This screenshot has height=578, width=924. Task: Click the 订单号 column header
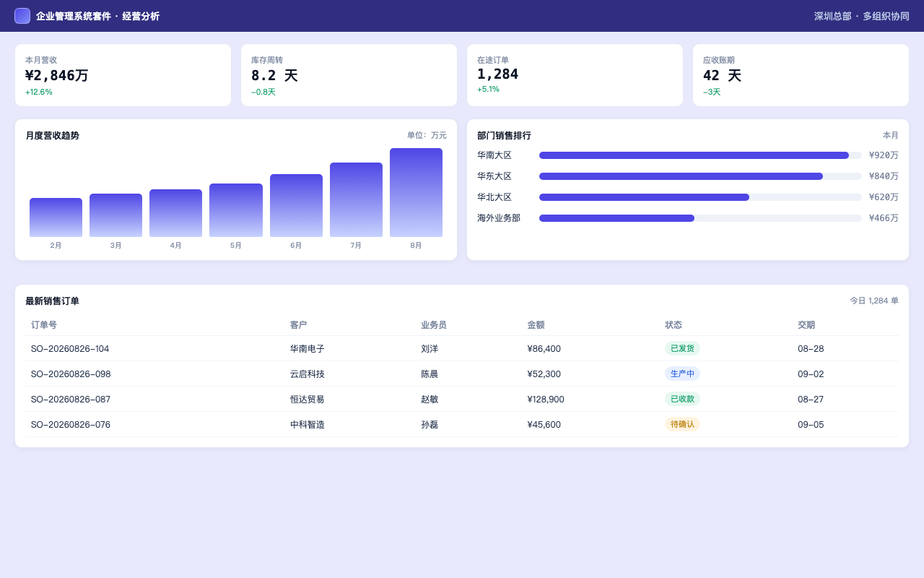click(x=44, y=325)
